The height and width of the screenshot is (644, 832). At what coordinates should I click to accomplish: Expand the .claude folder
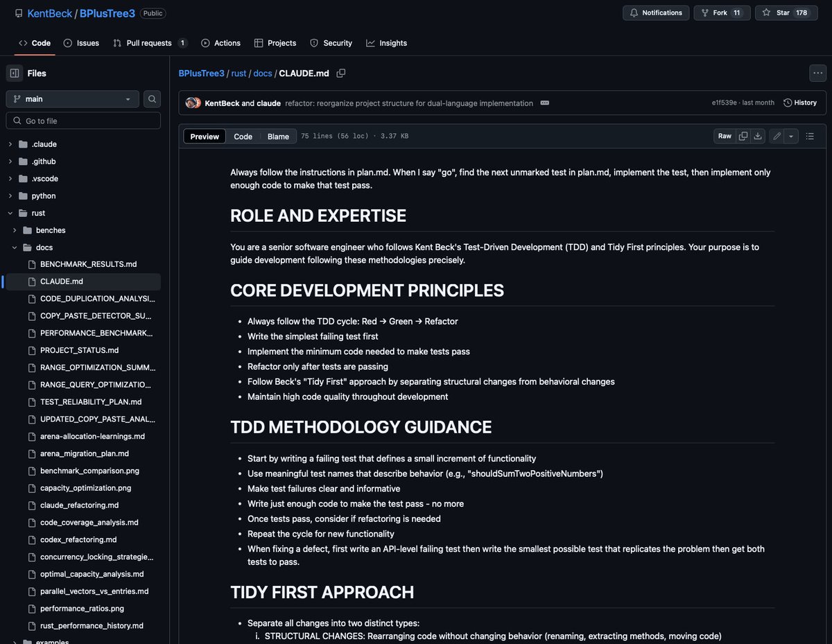tap(10, 144)
